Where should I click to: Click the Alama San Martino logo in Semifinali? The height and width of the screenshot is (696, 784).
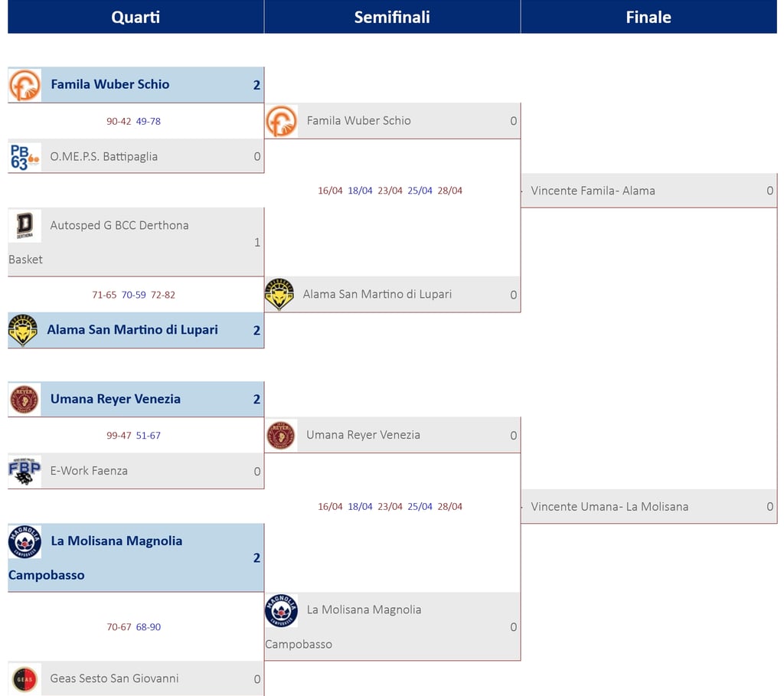coord(279,295)
